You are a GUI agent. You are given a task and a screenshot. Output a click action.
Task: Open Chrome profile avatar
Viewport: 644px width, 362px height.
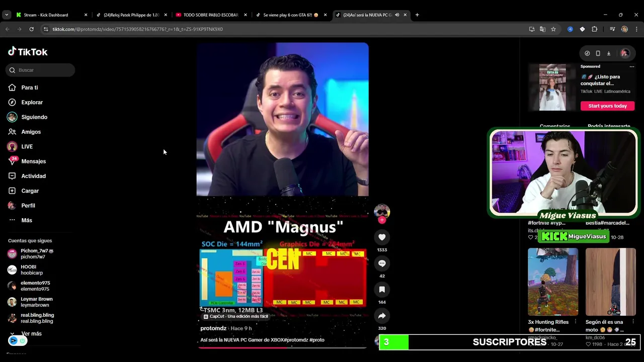(x=624, y=29)
